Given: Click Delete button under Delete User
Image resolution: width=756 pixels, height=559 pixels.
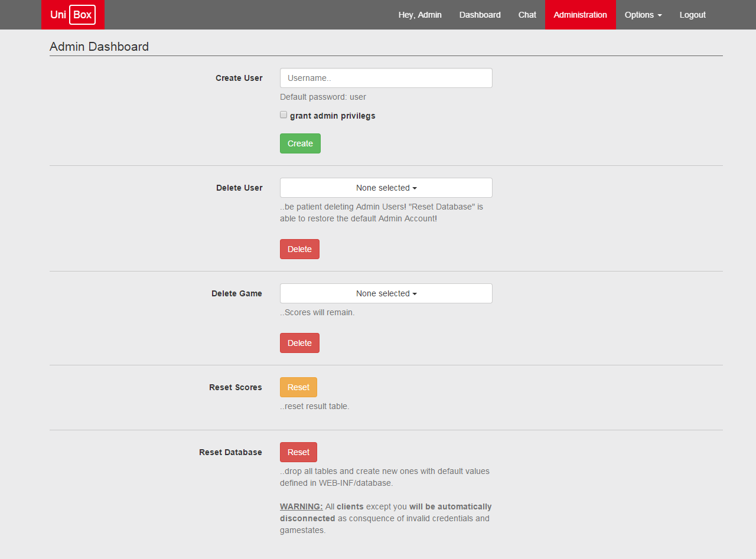Looking at the screenshot, I should (299, 249).
